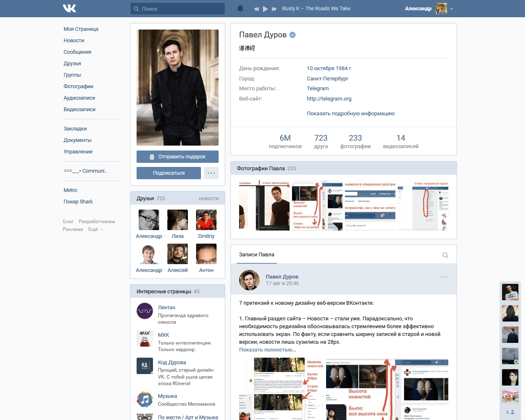Image resolution: width=525 pixels, height=420 pixels.
Task: Expand post with Показать полностью
Action: click(x=267, y=350)
